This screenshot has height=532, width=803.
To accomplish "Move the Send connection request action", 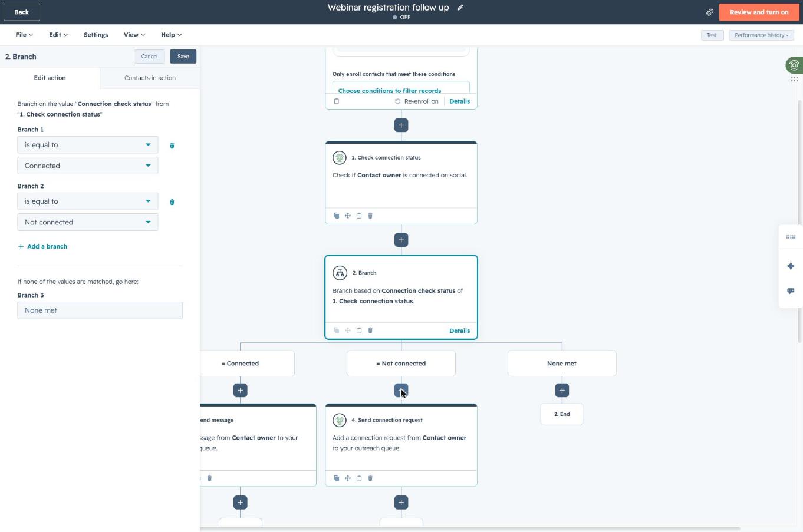I will (348, 478).
